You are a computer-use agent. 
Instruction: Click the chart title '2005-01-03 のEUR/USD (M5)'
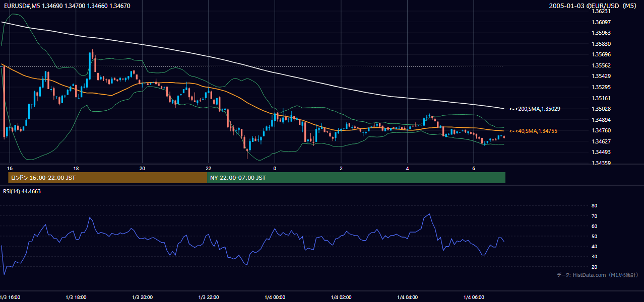pyautogui.click(x=593, y=6)
